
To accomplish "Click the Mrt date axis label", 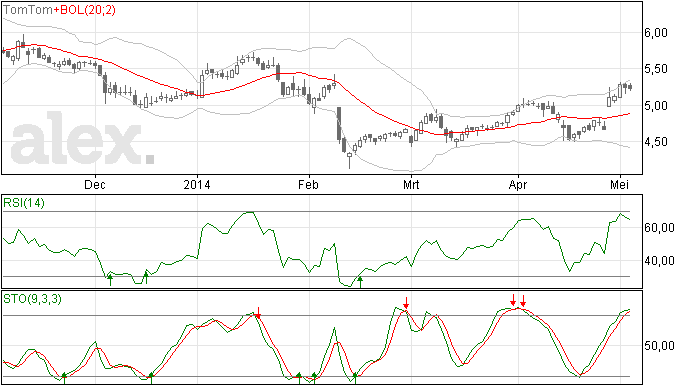I will coord(411,184).
